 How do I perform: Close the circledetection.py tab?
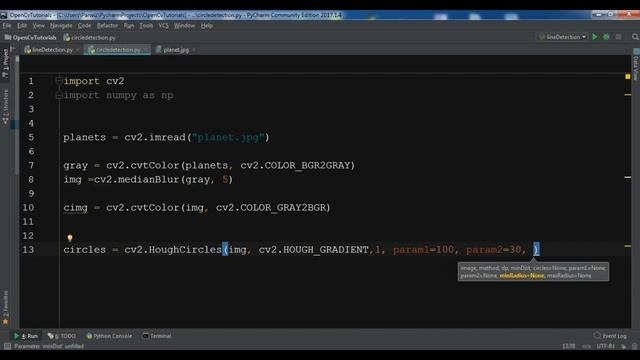(x=146, y=50)
